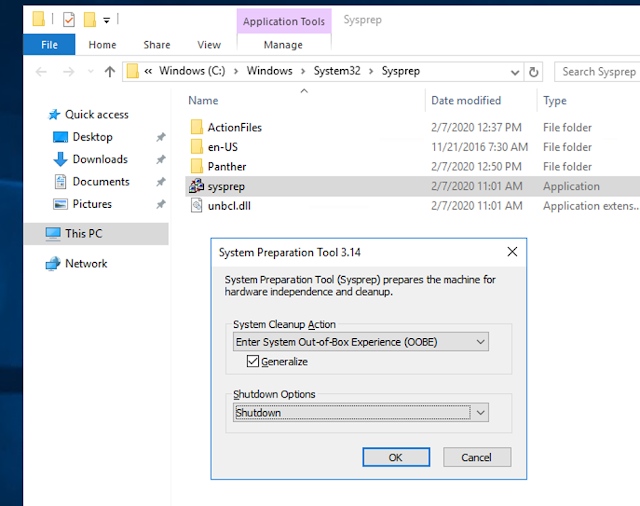The image size is (640, 506).
Task: Switch to the Share ribbon tab
Action: 157,44
